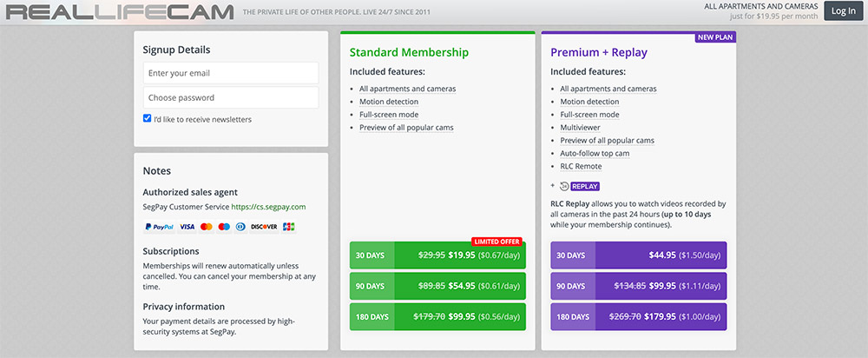
Task: Click Premium's All apartments and cameras feature
Action: coord(608,89)
